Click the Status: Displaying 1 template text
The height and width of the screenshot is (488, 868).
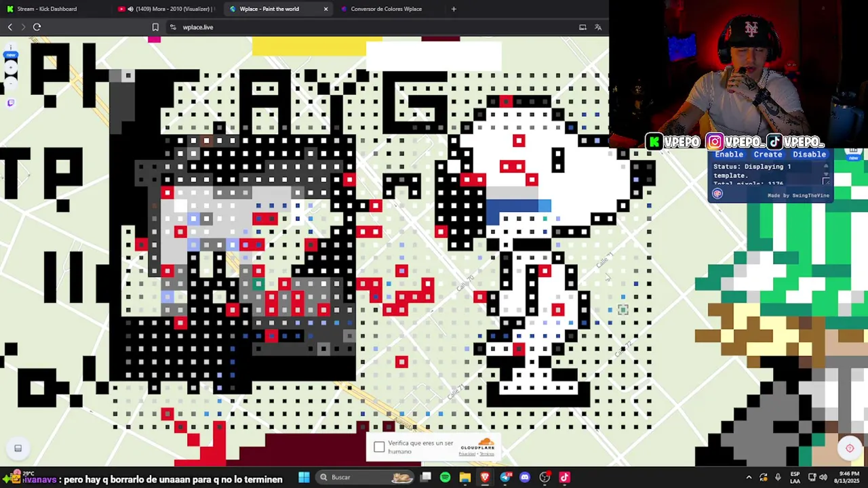(752, 171)
